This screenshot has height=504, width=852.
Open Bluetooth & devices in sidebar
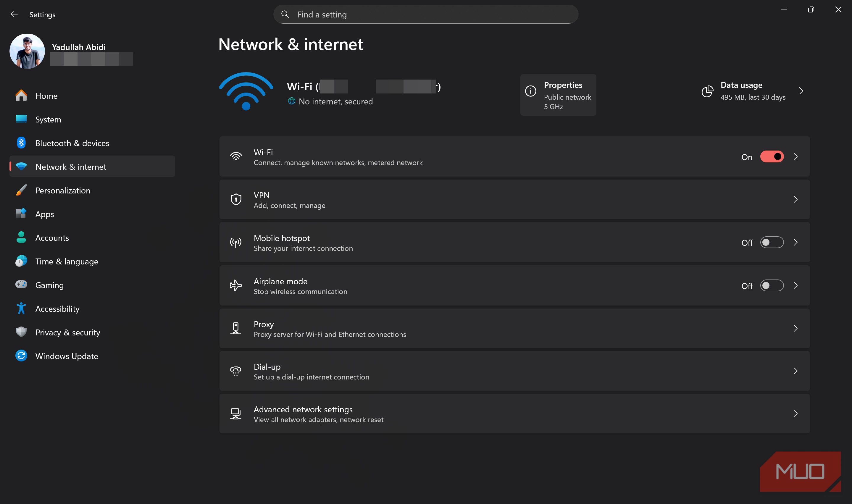click(x=72, y=143)
